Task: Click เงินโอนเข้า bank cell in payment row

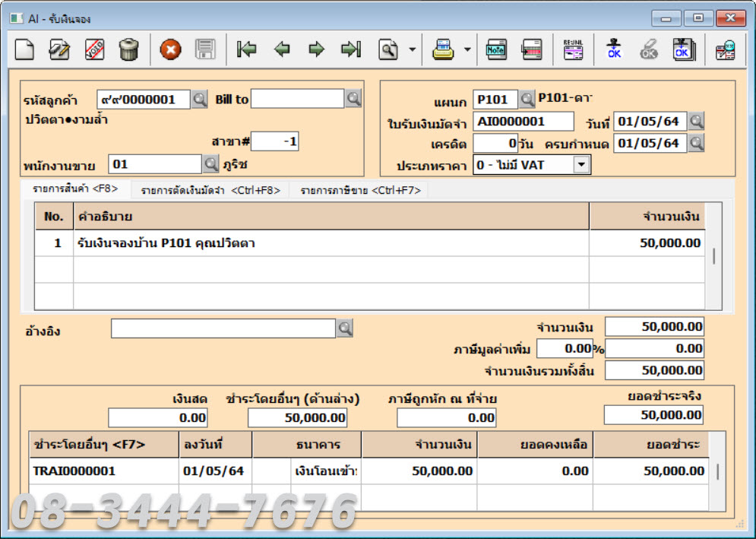Action: coord(326,471)
